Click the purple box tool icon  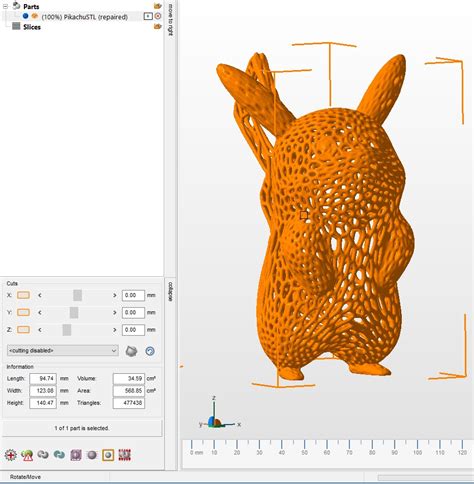(76, 455)
